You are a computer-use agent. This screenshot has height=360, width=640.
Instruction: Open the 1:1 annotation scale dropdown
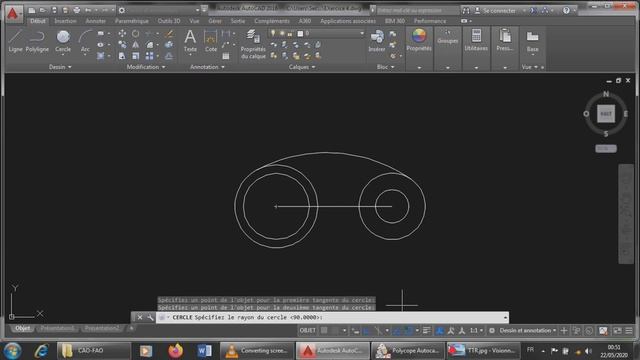tap(476, 331)
